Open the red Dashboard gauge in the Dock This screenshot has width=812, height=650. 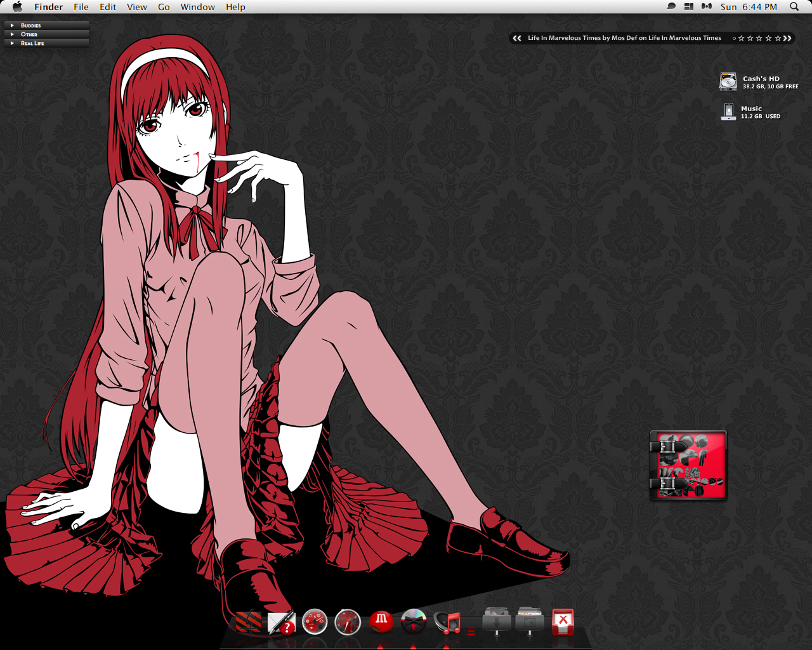[315, 622]
